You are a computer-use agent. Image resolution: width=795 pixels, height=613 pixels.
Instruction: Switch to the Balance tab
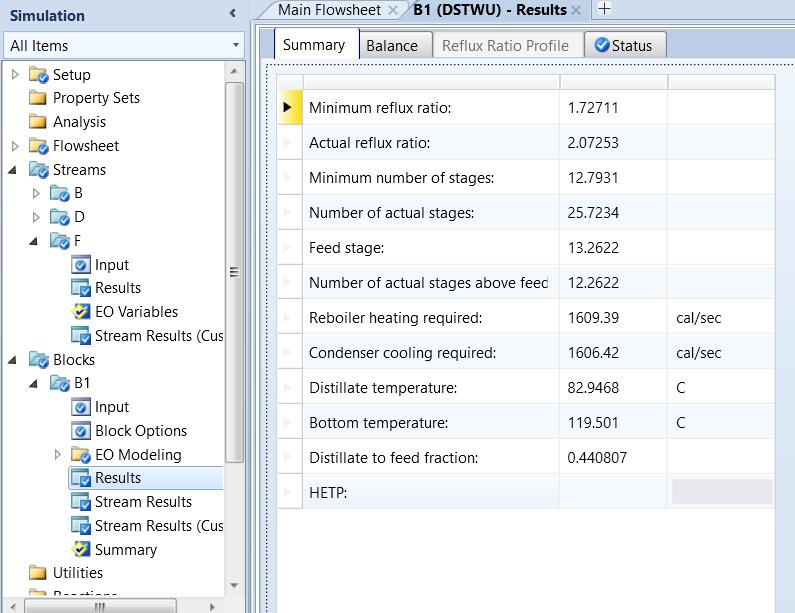click(391, 46)
